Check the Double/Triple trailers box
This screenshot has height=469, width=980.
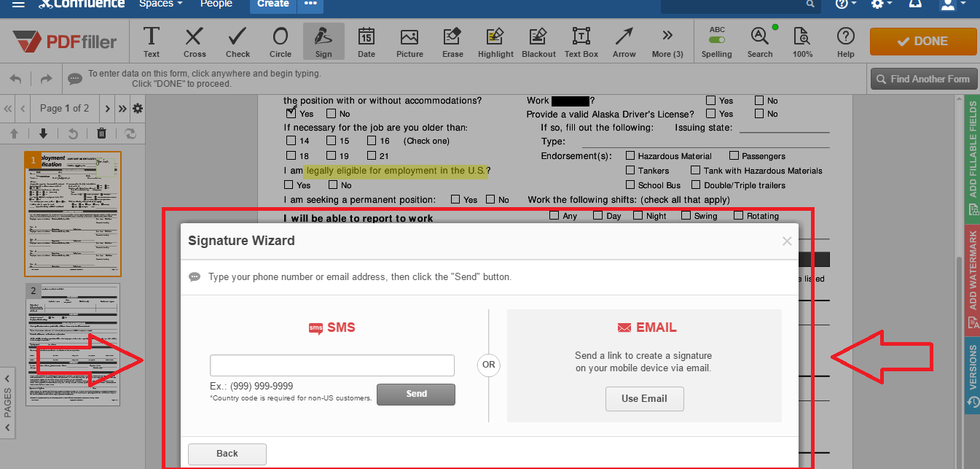[x=696, y=185]
